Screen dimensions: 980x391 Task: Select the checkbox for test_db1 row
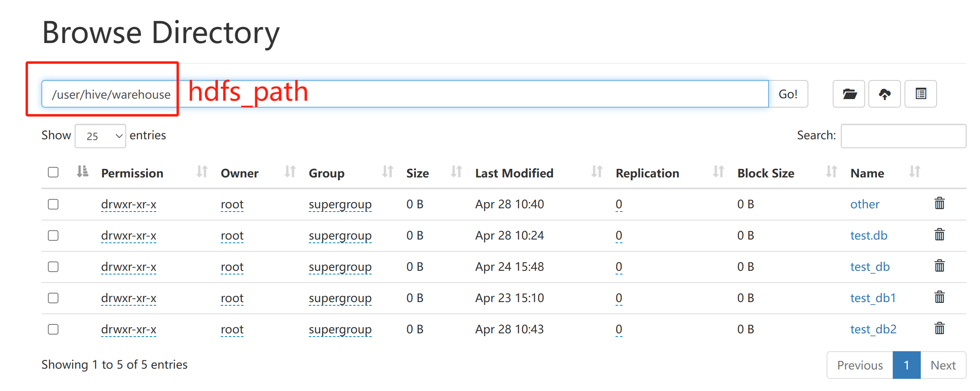click(x=53, y=298)
